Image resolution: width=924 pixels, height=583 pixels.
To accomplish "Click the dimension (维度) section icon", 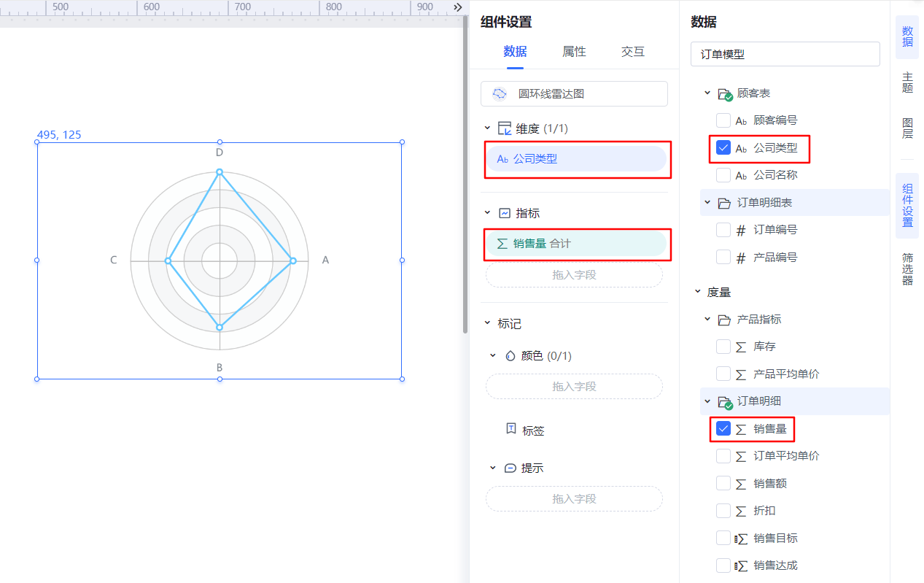I will [x=504, y=128].
